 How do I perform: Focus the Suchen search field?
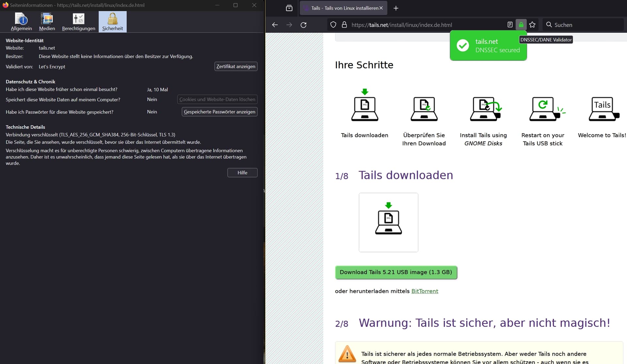[x=583, y=25]
